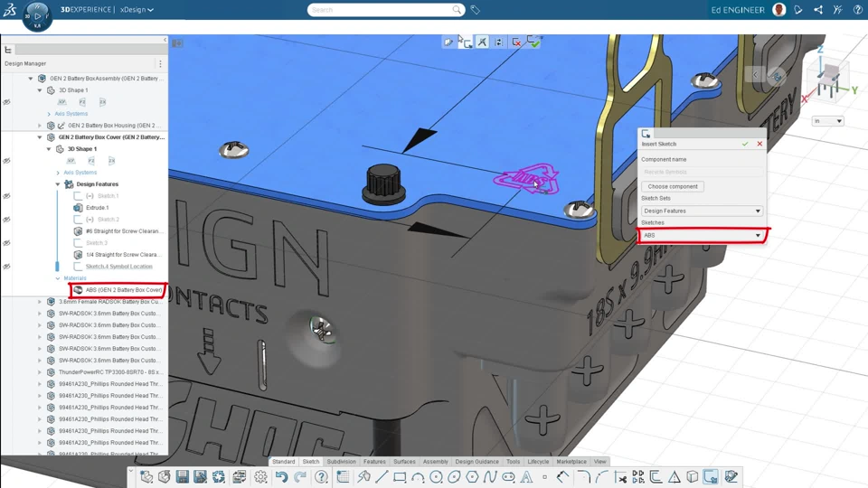This screenshot has height=488, width=868.
Task: Expand GEN 2 Battery Box Housing node
Action: coord(39,126)
